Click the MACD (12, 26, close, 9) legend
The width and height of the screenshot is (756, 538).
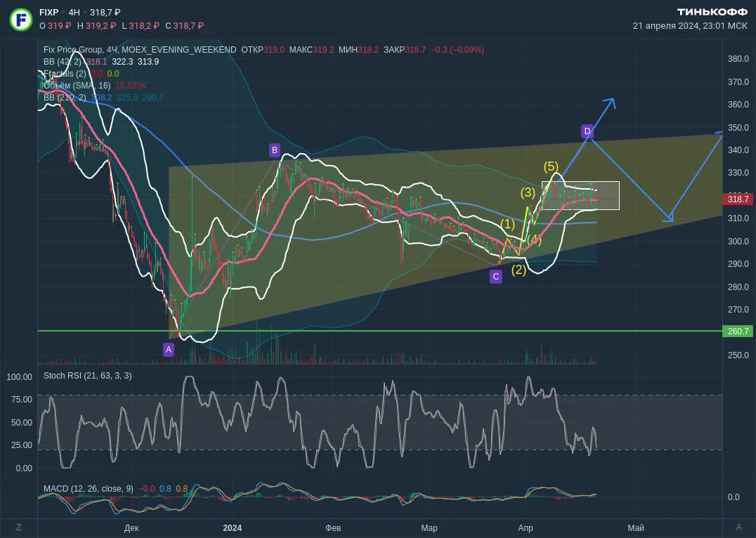tap(89, 489)
